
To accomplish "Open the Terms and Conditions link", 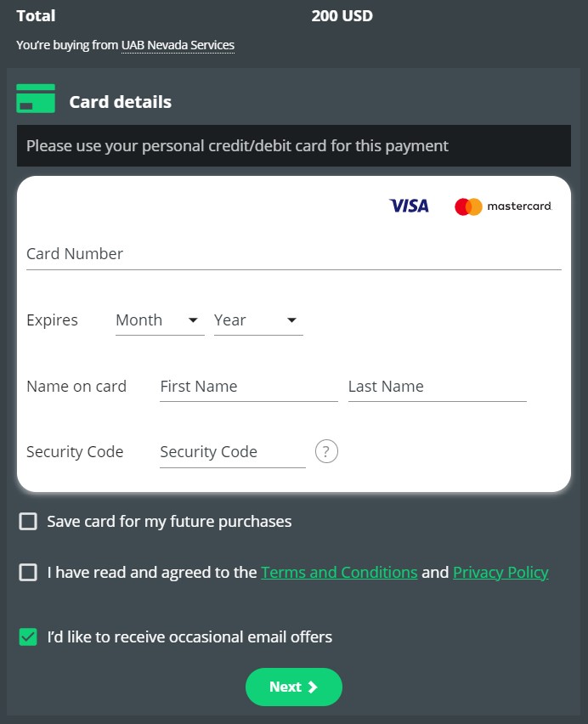I will point(339,573).
